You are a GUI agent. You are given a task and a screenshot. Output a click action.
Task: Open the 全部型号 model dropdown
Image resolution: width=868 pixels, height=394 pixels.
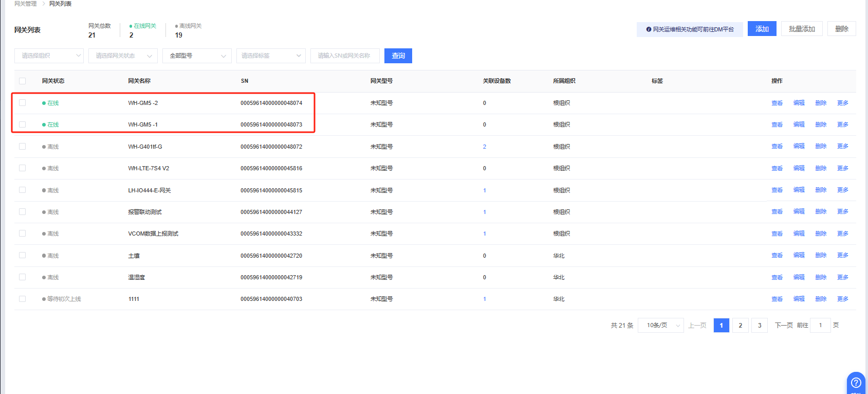tap(197, 56)
